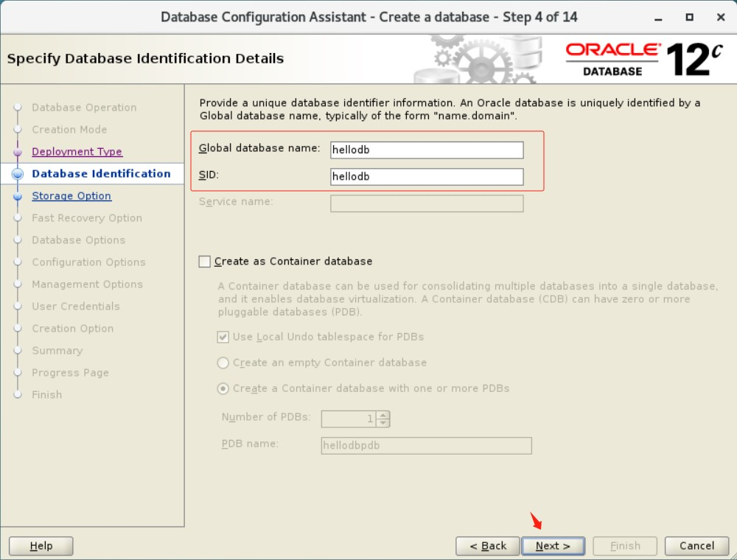Open the Deployment Type step link
The width and height of the screenshot is (737, 560).
77,151
